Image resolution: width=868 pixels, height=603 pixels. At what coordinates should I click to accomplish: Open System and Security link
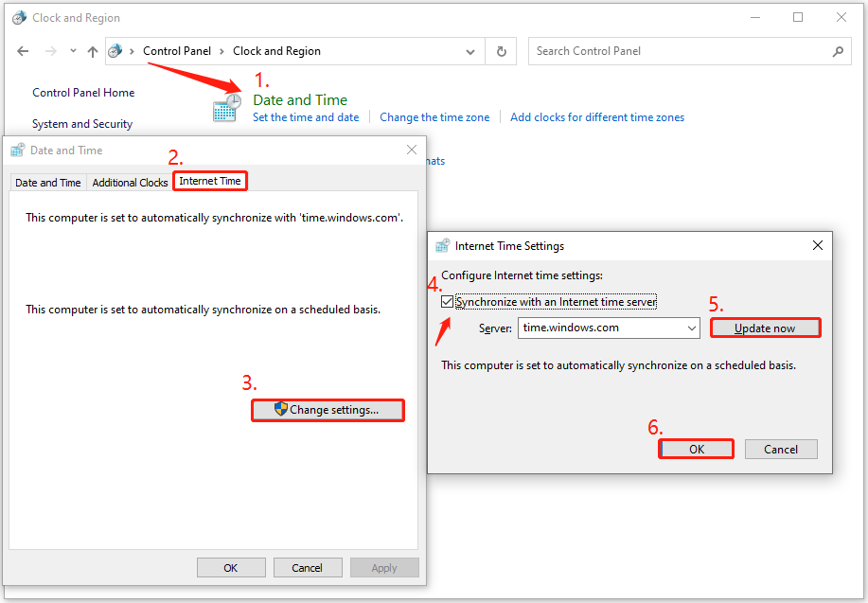[82, 123]
